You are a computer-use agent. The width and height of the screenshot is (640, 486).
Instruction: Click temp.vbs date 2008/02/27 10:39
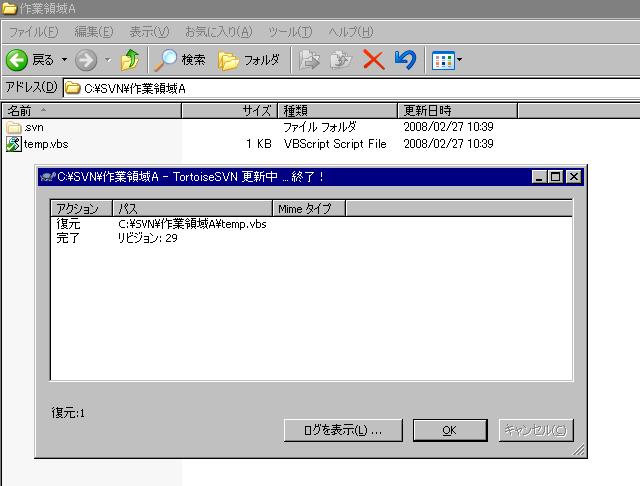(x=448, y=144)
